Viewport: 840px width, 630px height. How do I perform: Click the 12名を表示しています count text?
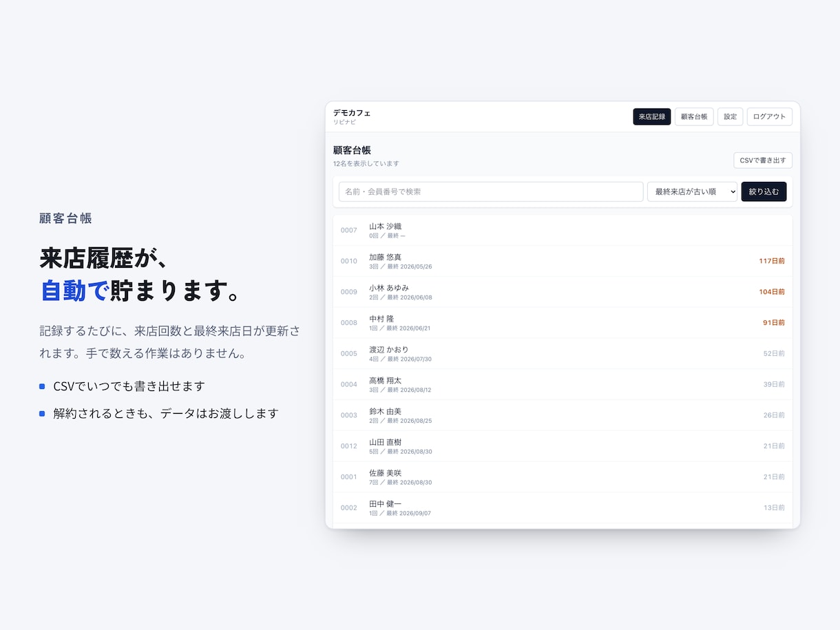[x=366, y=164]
